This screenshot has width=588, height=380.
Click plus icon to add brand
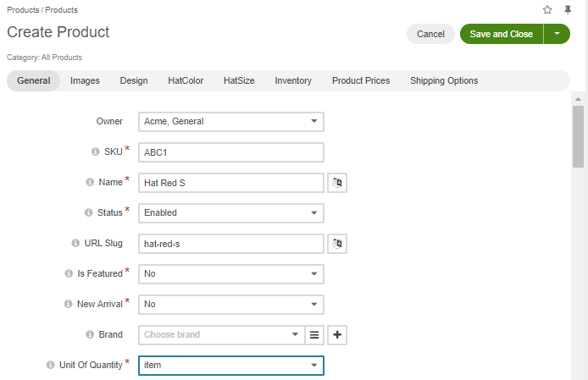pyautogui.click(x=337, y=335)
